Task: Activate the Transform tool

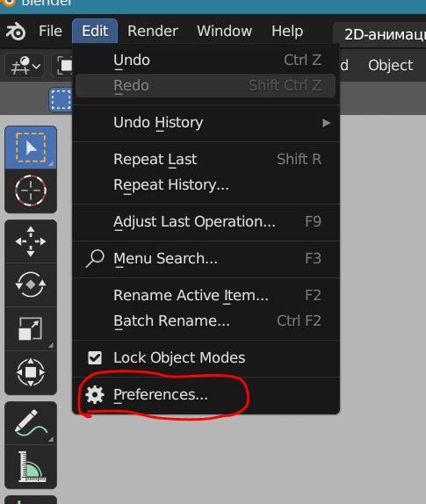Action: coord(31,372)
